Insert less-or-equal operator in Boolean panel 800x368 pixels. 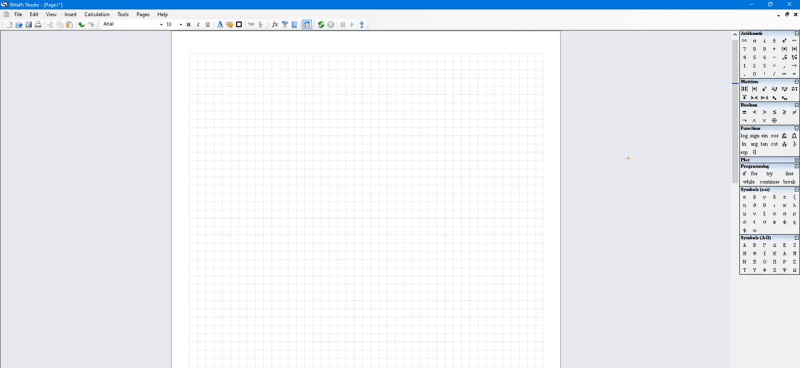(x=774, y=112)
